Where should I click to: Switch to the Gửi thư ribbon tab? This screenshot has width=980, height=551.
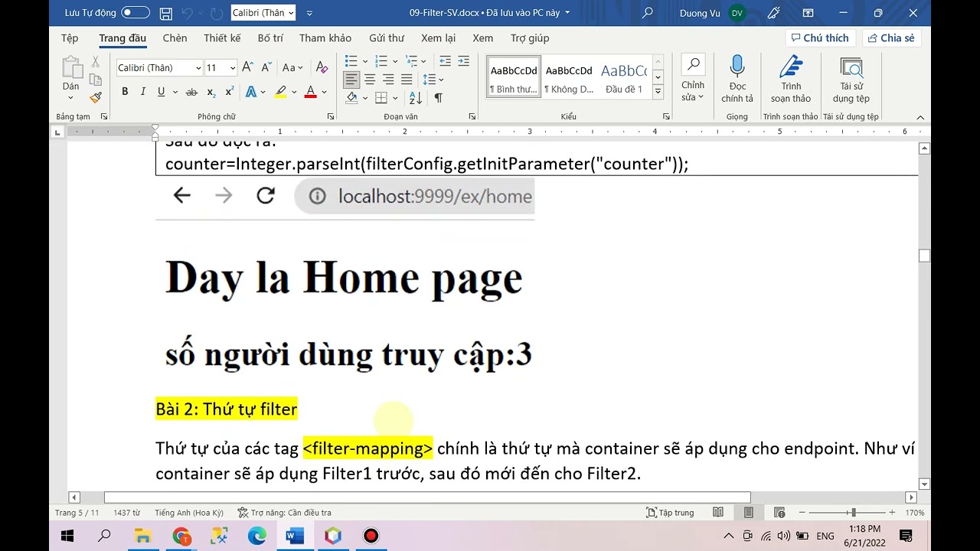pyautogui.click(x=387, y=38)
